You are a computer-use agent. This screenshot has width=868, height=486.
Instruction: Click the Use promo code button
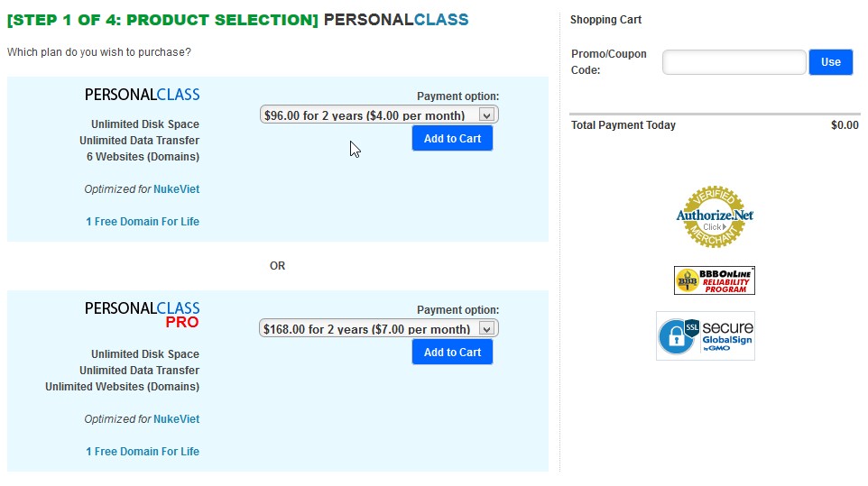(830, 62)
